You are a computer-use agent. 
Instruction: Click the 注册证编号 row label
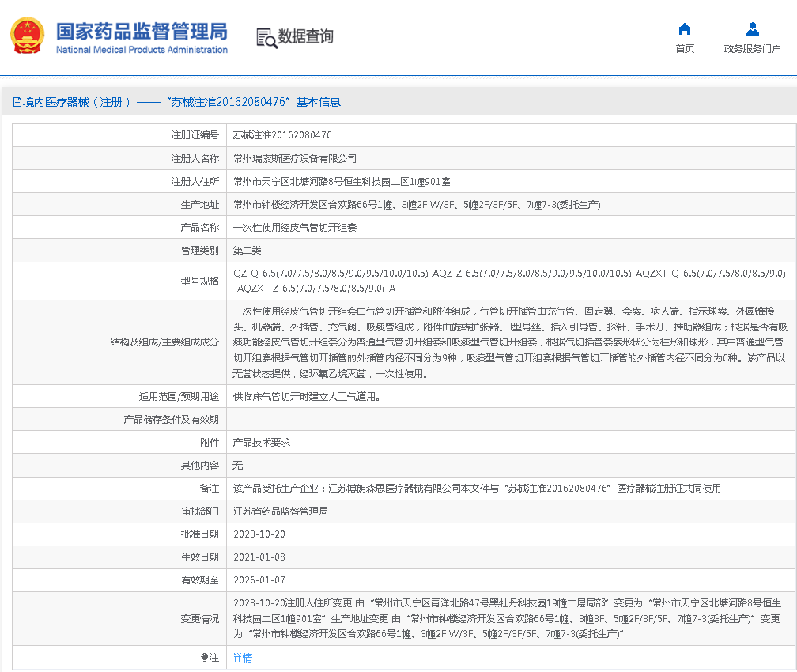[195, 135]
